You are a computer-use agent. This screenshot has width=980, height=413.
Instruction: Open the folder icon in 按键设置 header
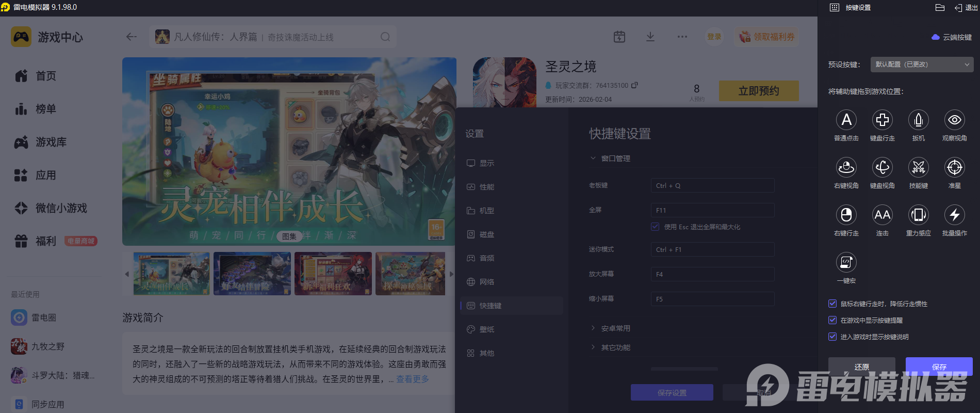coord(940,7)
